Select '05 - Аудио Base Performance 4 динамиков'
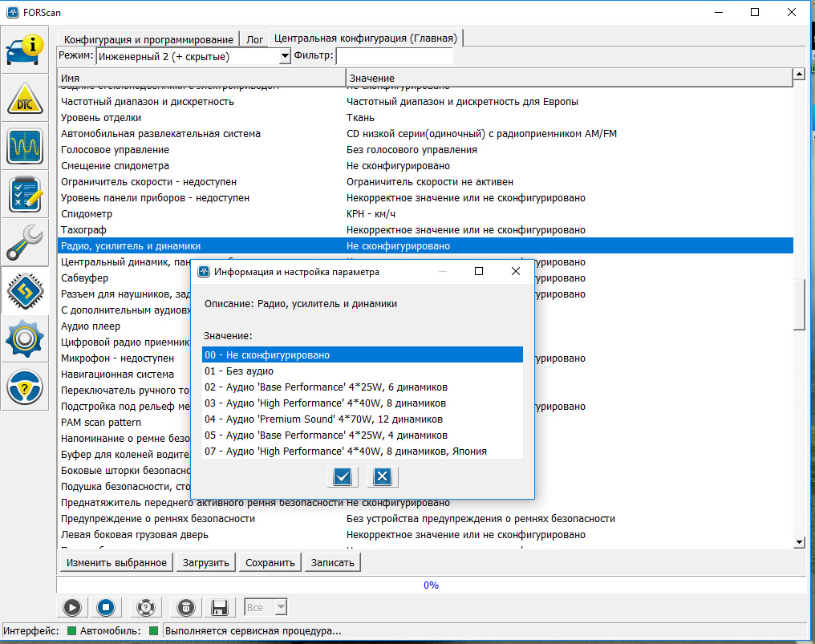815x644 pixels. pyautogui.click(x=363, y=435)
